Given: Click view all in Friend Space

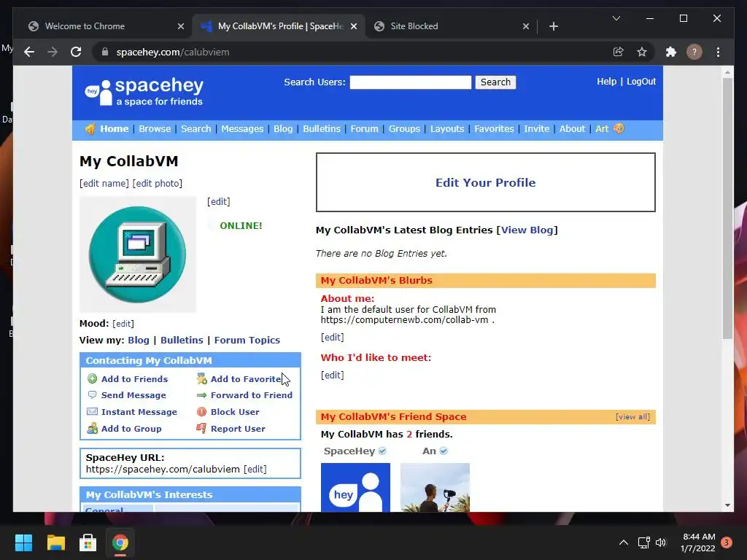Looking at the screenshot, I should [x=632, y=416].
